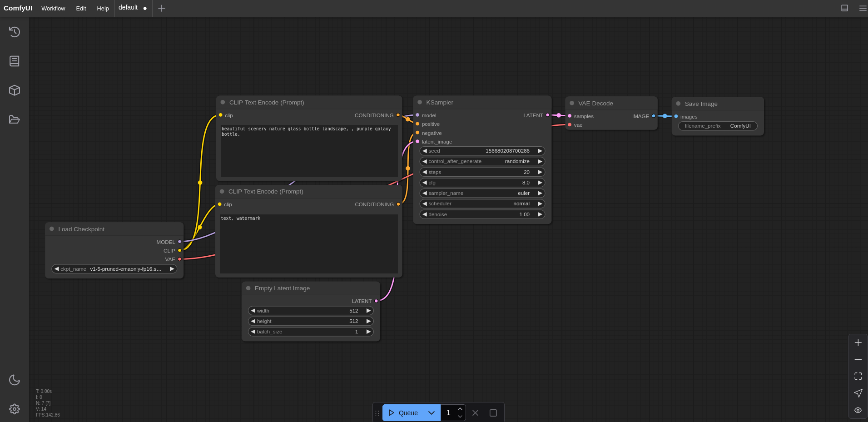Open the Edit menu
Viewport: 868px width, 422px height.
(81, 8)
